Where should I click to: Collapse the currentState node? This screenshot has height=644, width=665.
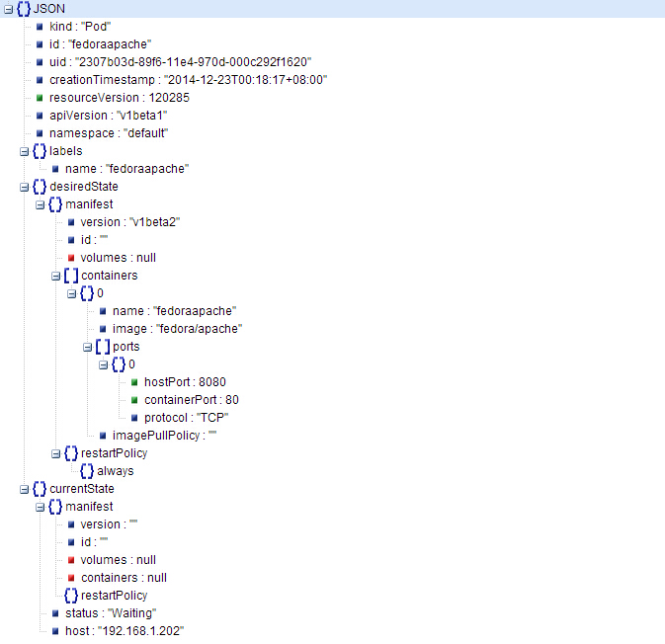(x=24, y=489)
